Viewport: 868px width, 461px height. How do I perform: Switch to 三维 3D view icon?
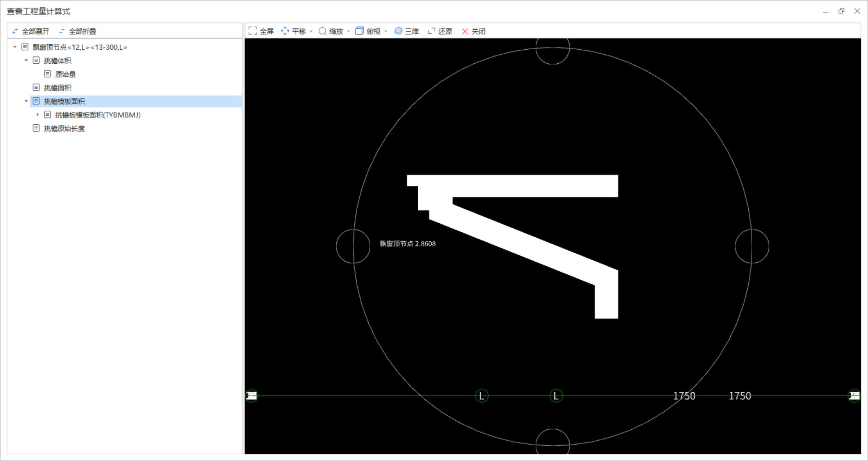click(x=398, y=31)
